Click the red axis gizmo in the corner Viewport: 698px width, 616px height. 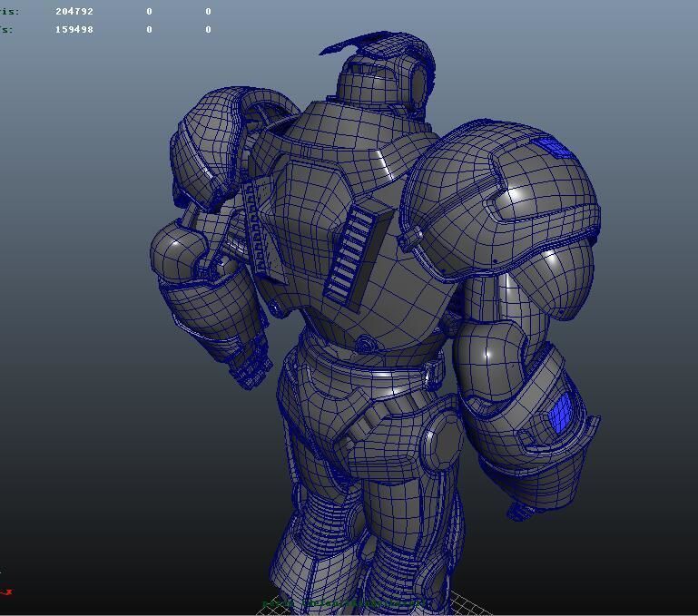[5, 592]
